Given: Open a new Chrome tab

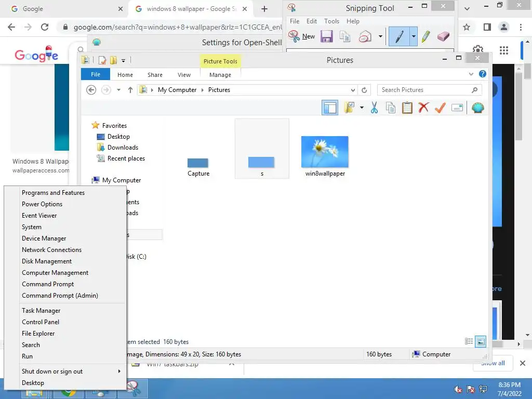Looking at the screenshot, I should 264,9.
